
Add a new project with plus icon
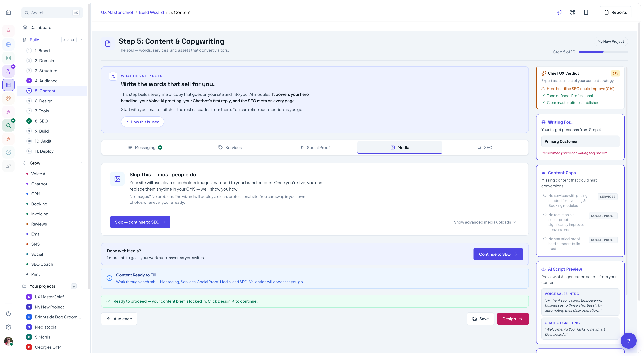[74, 286]
